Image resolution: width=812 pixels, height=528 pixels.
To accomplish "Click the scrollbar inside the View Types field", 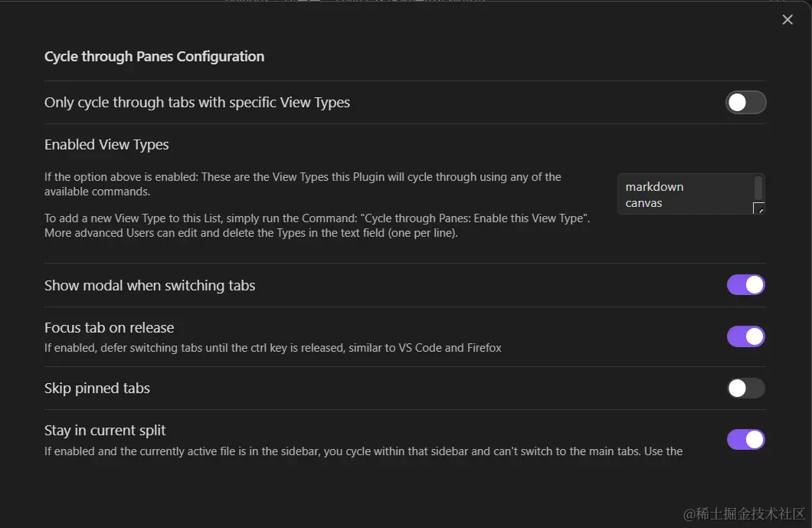I will tap(758, 188).
